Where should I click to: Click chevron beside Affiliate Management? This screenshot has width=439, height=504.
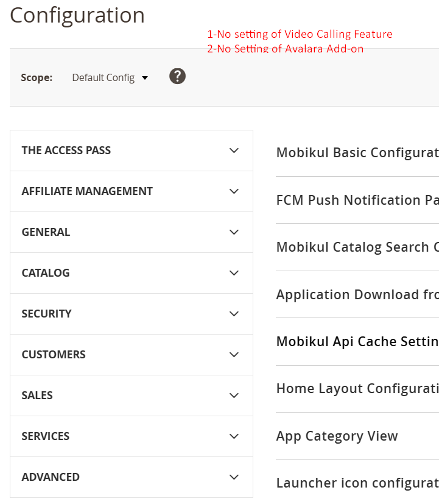[x=234, y=191]
